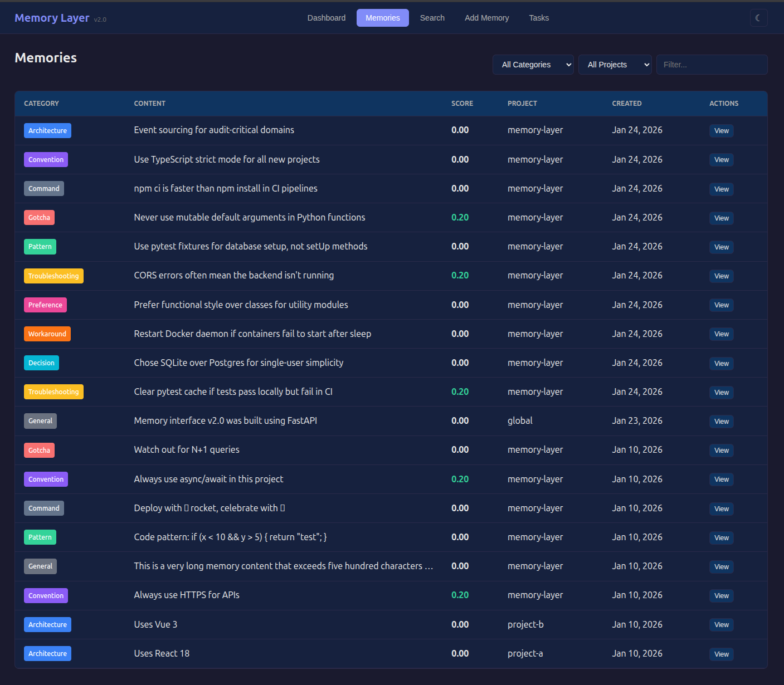
Task: Click the Decision category tag
Action: pos(41,363)
